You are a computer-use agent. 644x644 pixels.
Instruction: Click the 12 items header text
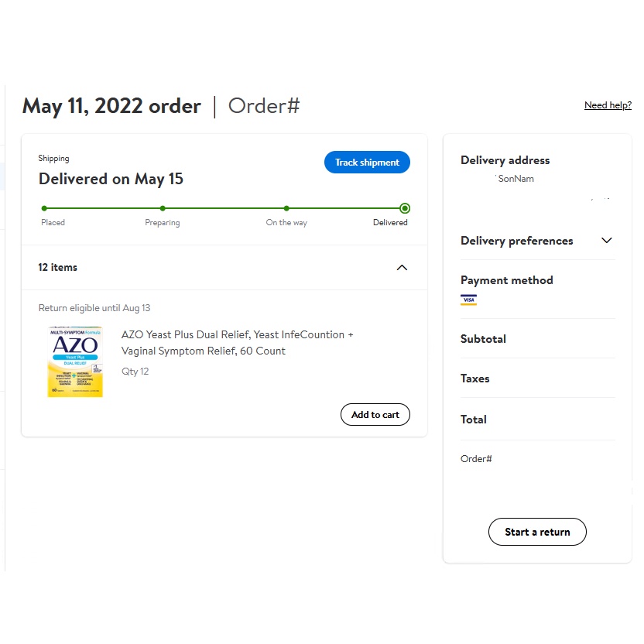click(x=58, y=268)
